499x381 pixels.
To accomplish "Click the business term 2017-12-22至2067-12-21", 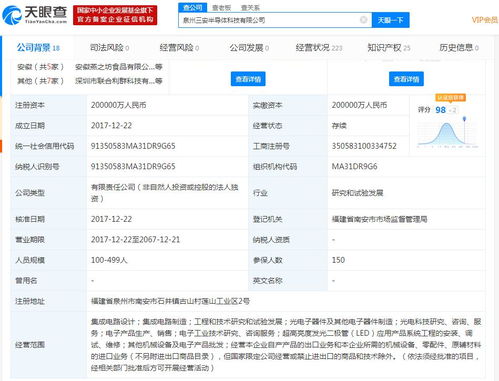I will (135, 239).
